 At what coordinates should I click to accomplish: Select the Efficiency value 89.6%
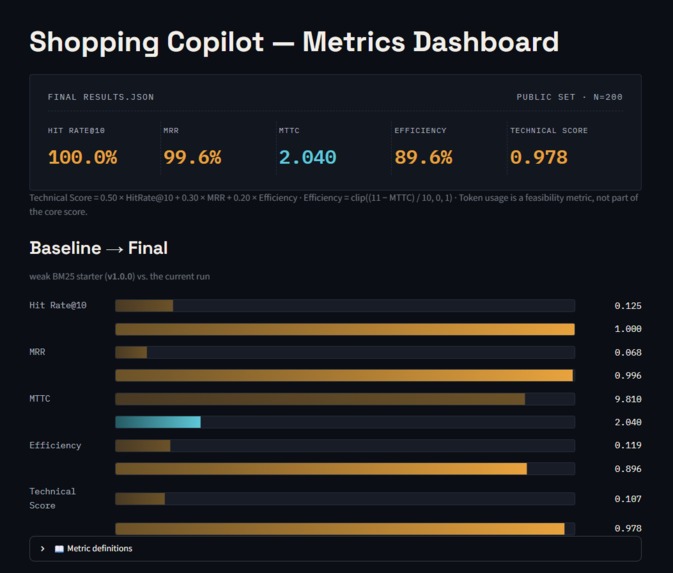(x=423, y=157)
